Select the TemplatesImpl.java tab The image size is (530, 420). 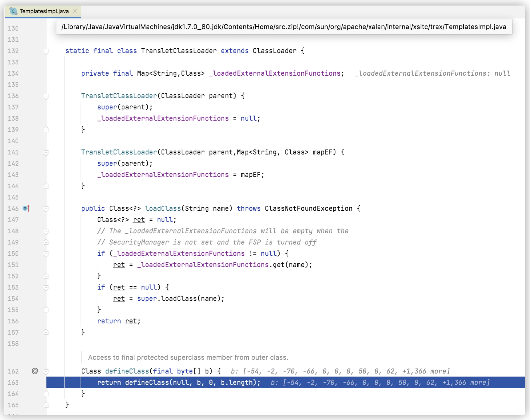click(44, 11)
